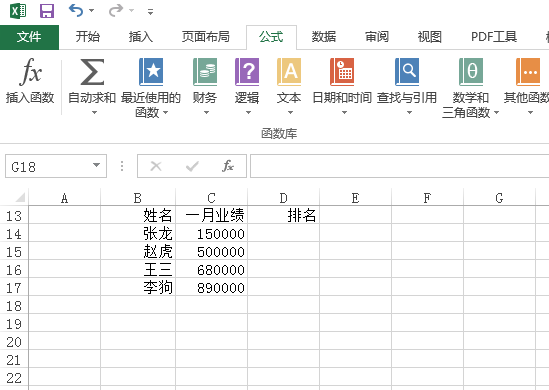Open the 日期和时间 functions icon

click(x=342, y=72)
